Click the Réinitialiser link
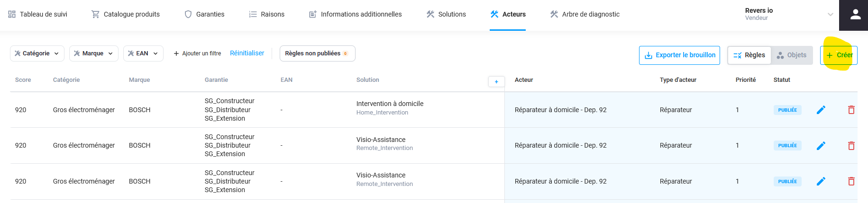The height and width of the screenshot is (203, 868). click(247, 53)
